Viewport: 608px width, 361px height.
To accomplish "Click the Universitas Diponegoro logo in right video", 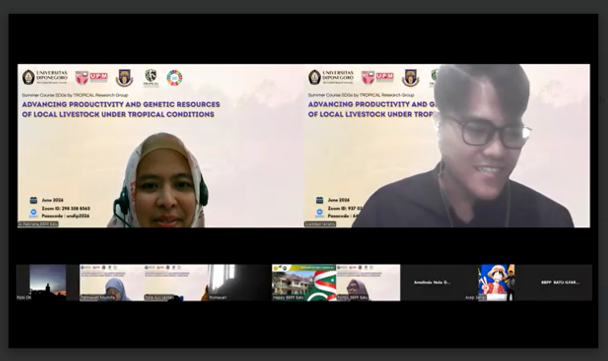I will pyautogui.click(x=331, y=77).
